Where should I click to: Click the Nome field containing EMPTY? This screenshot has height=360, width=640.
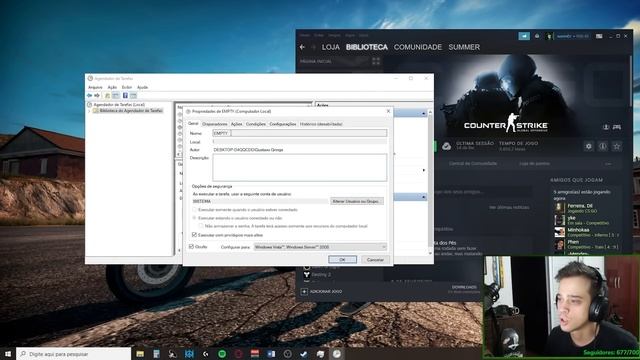point(300,133)
